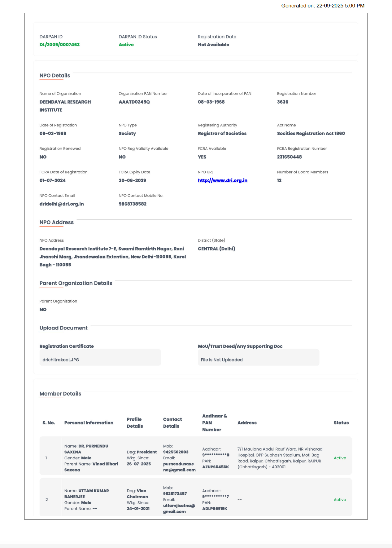The height and width of the screenshot is (548, 392).
Task: Click the organization PAN number AAATD0245Q
Action: (x=134, y=102)
